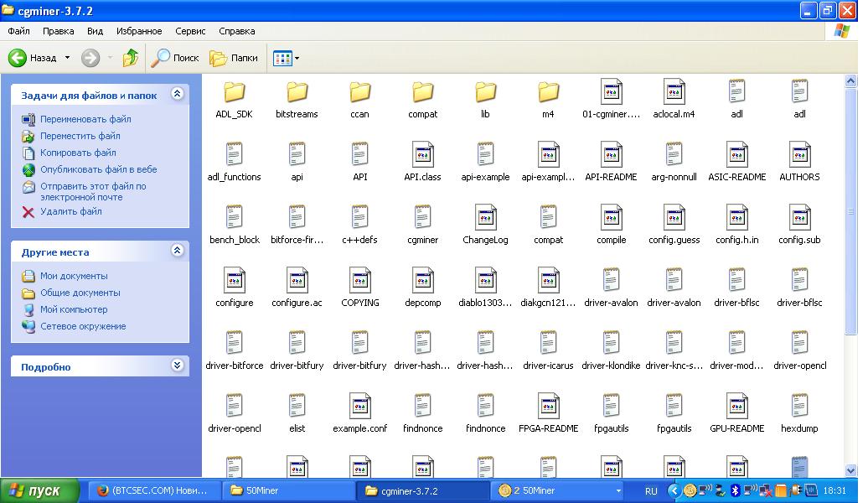Open the Правка menu

(58, 31)
